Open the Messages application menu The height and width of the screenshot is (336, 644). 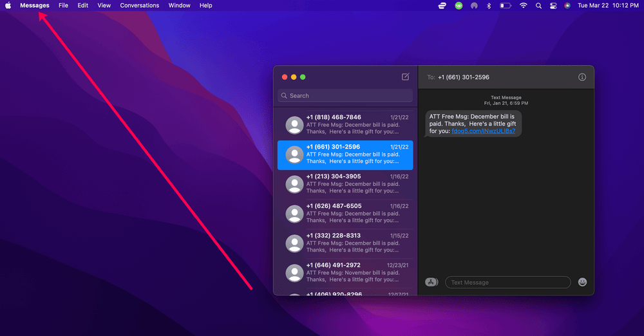pyautogui.click(x=34, y=5)
